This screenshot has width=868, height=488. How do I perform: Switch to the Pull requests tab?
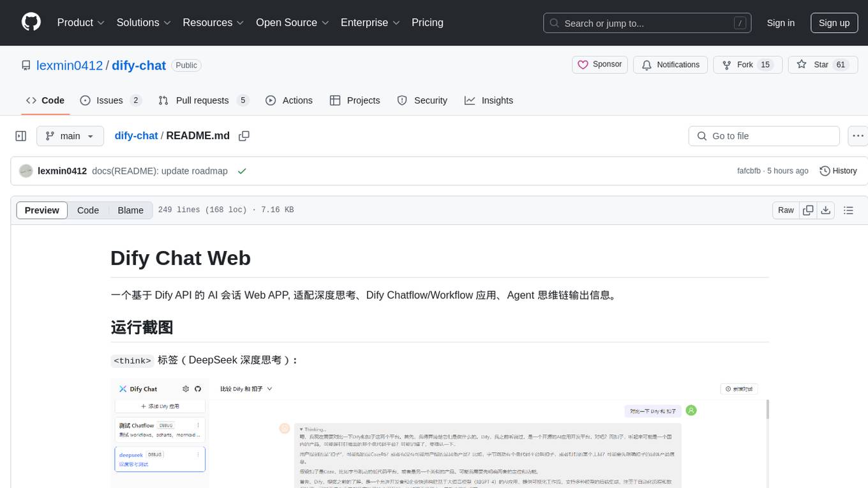(x=203, y=100)
